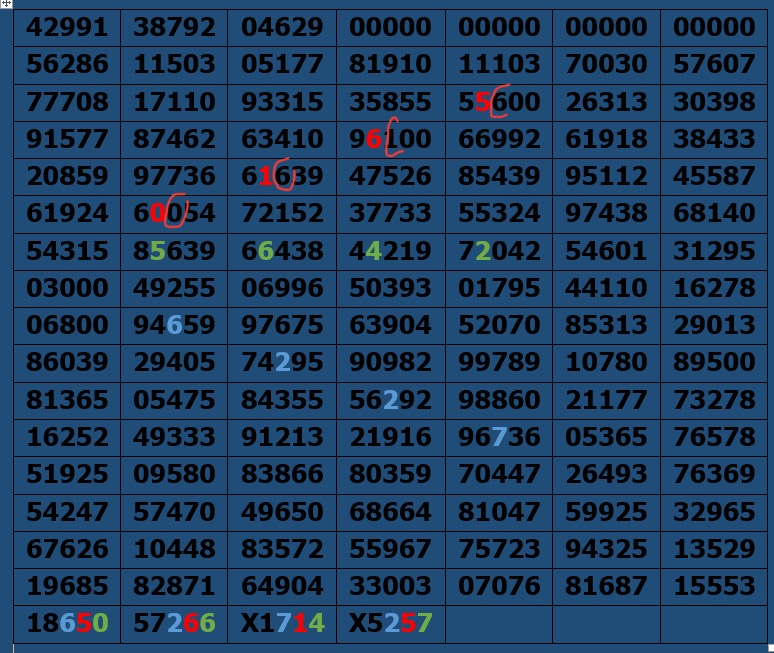Viewport: 774px width, 653px height.
Task: Click the cell with 94659
Action: (174, 326)
